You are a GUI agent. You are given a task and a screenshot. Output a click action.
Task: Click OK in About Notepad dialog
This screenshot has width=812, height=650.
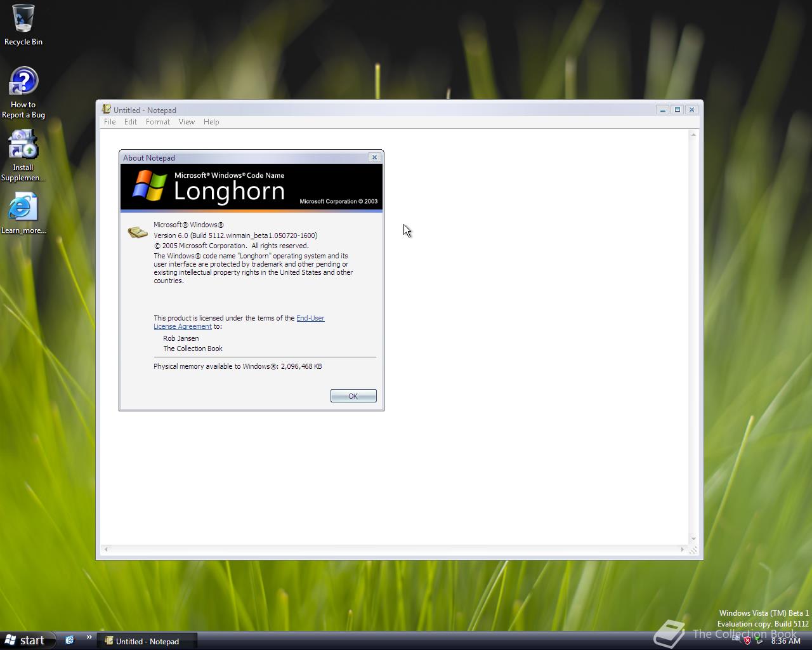(x=353, y=396)
